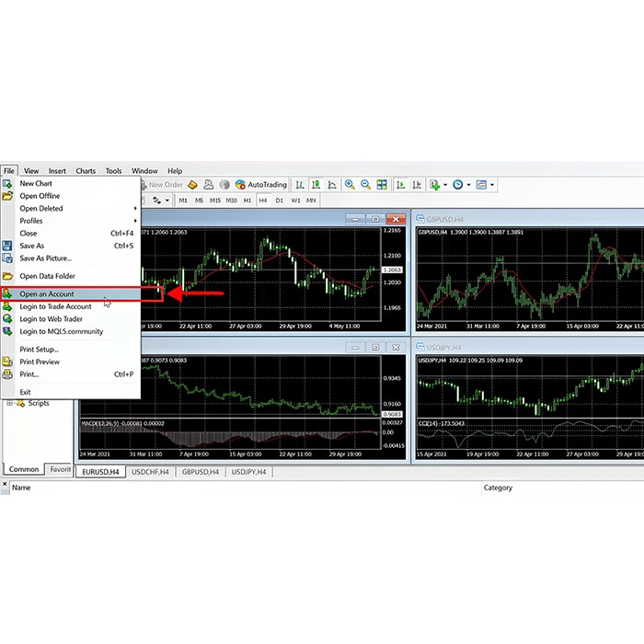The width and height of the screenshot is (644, 644).
Task: Switch chart to candlesticks view icon
Action: [x=316, y=185]
